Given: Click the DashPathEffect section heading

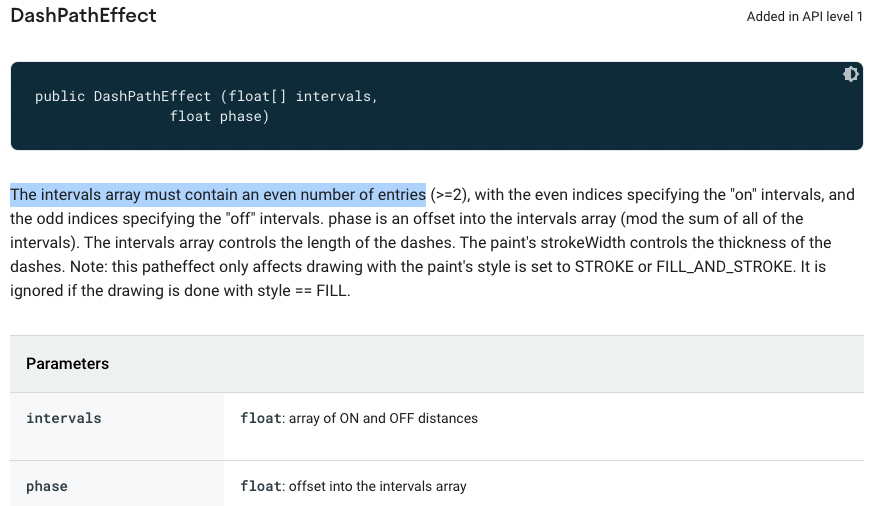Looking at the screenshot, I should coord(83,16).
